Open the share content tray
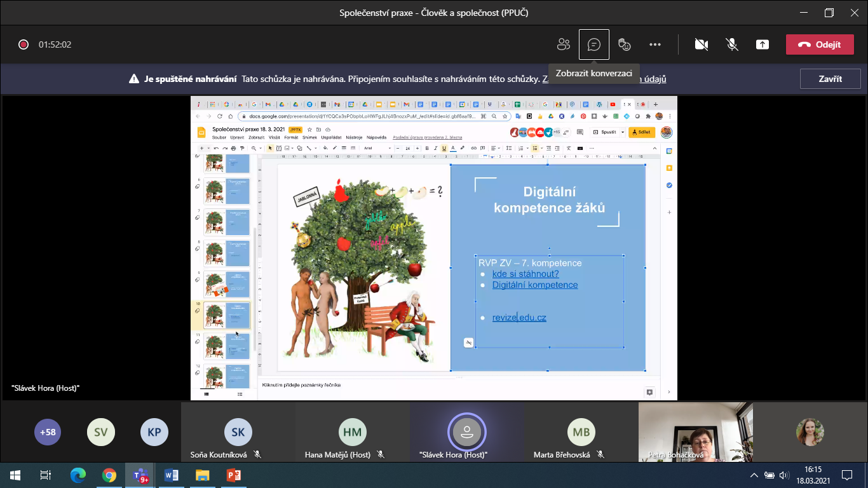This screenshot has width=868, height=488. (763, 44)
